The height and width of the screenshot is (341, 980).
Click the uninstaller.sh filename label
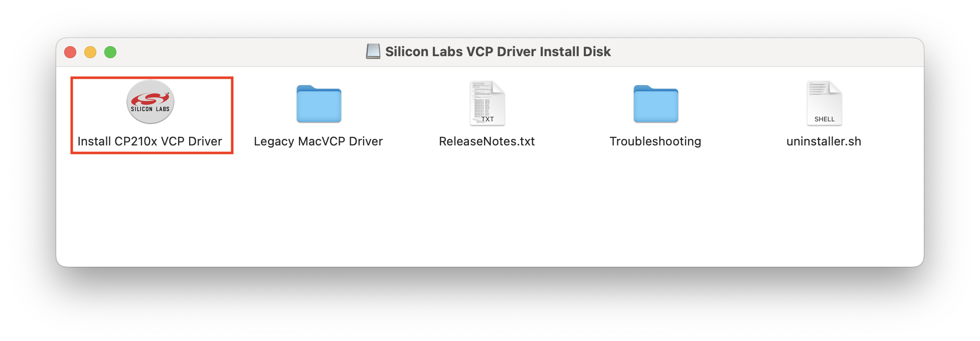(824, 141)
